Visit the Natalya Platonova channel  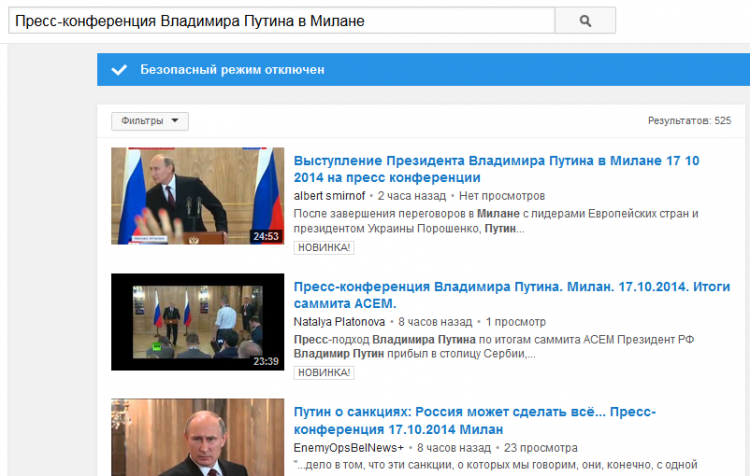pos(339,322)
